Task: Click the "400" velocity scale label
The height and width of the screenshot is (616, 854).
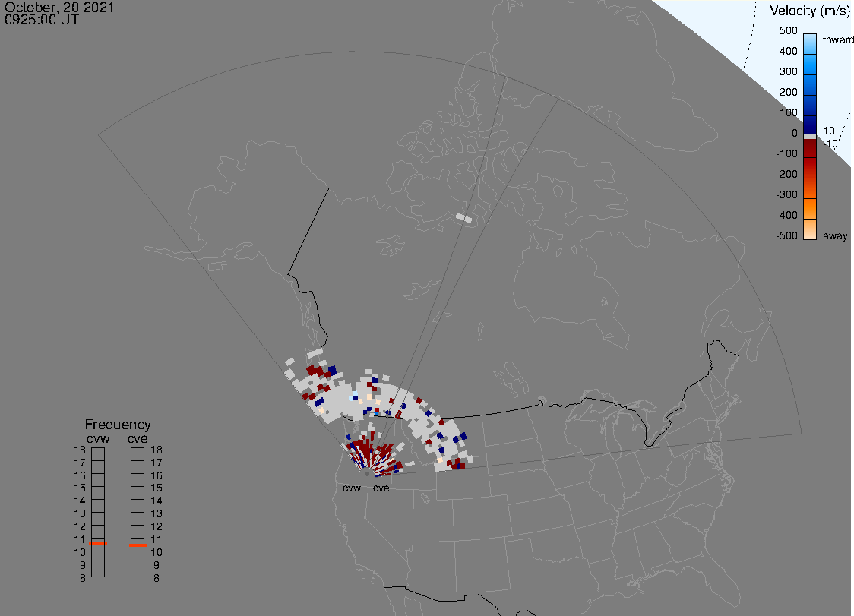Action: [788, 51]
